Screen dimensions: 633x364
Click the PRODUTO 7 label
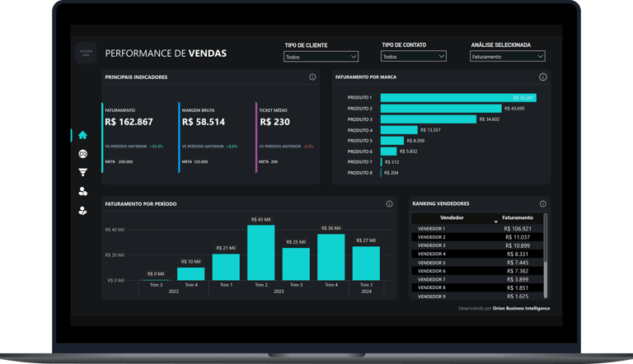(x=359, y=161)
